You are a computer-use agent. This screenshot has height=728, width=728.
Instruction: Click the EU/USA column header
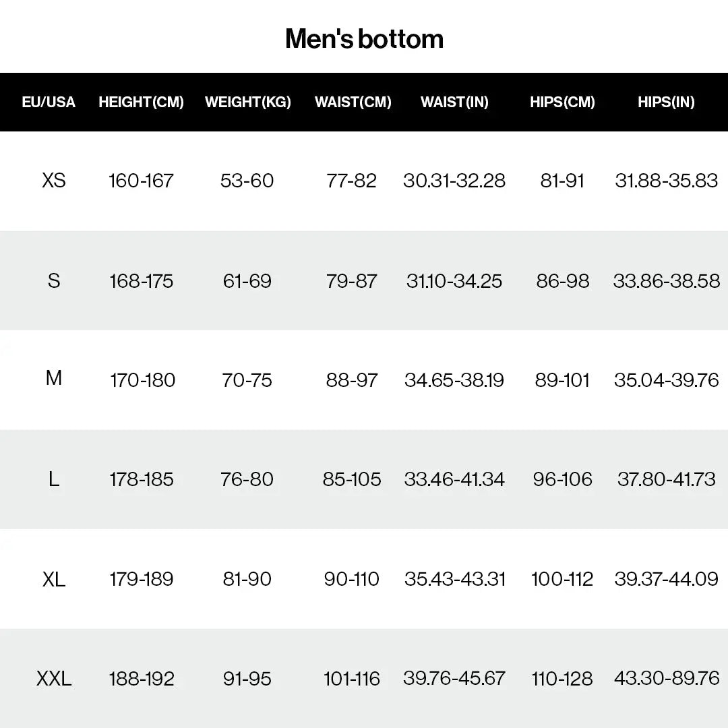(x=49, y=102)
